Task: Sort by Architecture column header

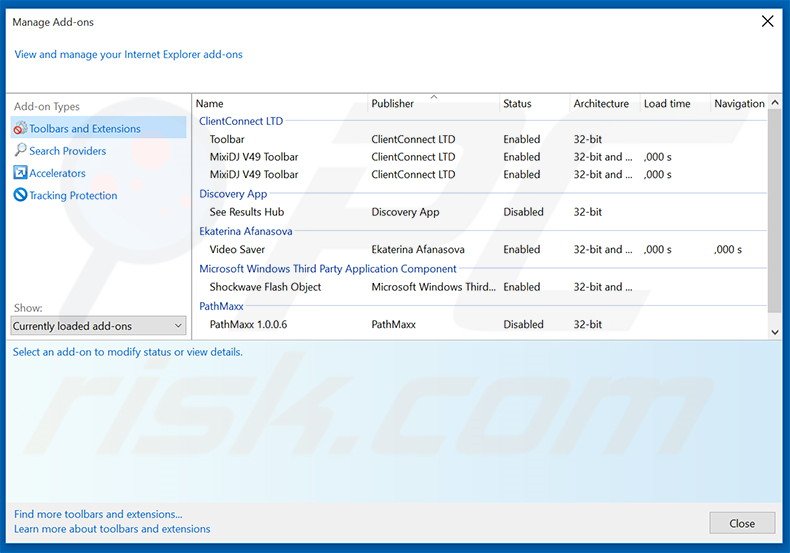Action: (x=601, y=103)
